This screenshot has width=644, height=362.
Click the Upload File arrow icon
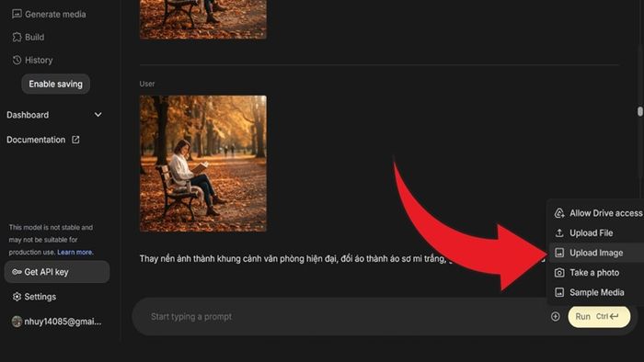coord(559,232)
